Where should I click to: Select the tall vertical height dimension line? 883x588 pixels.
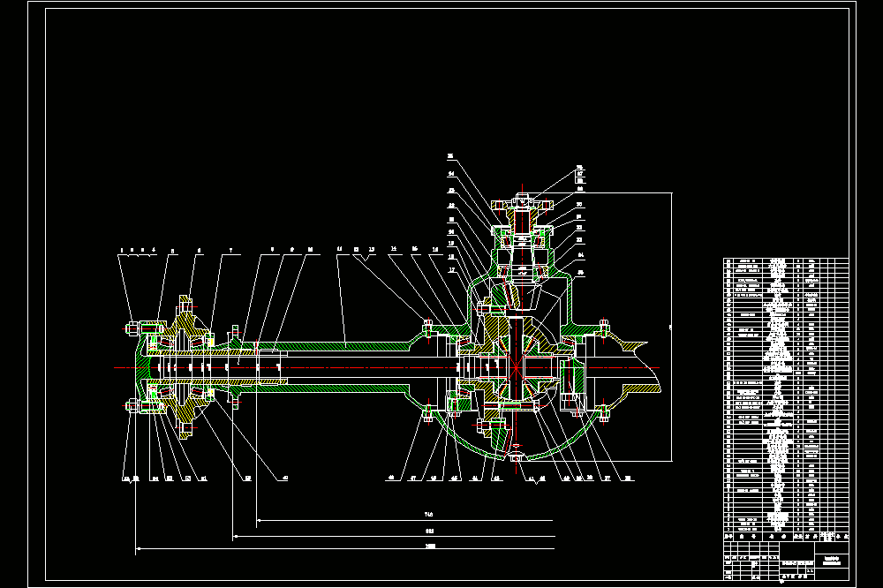(672, 327)
